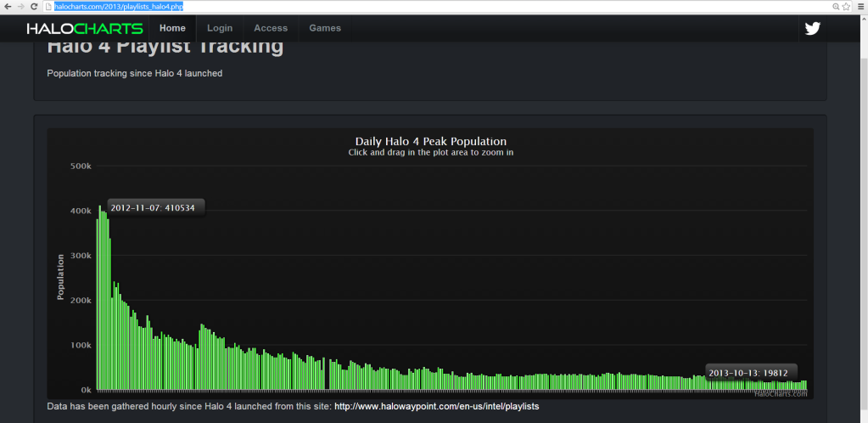The image size is (868, 423).
Task: Click the HaloCharts logo
Action: coord(85,28)
